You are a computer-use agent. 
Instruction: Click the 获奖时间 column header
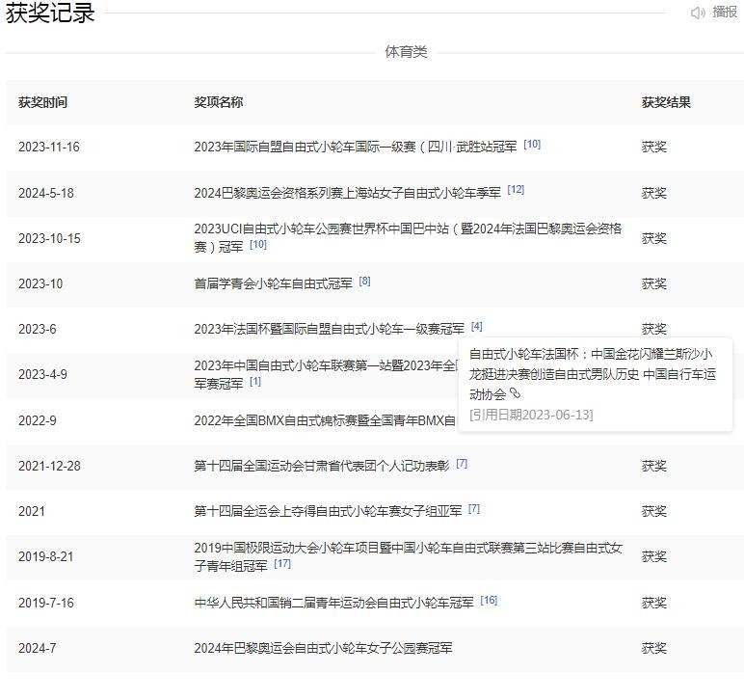point(42,102)
